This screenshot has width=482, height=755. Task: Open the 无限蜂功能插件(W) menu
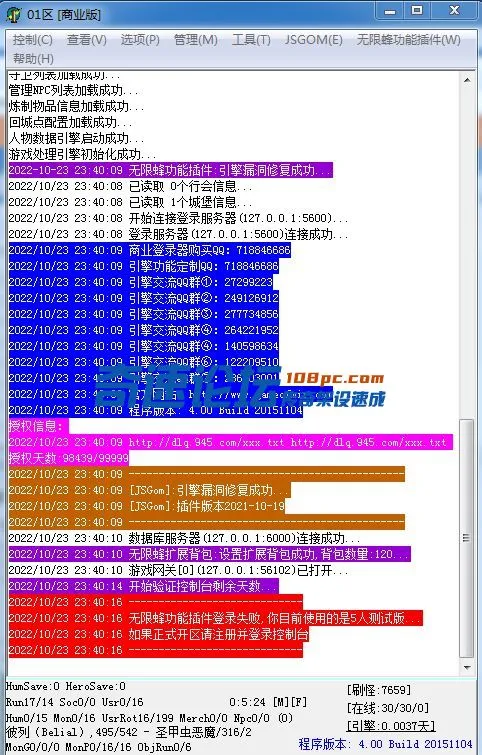coord(408,39)
